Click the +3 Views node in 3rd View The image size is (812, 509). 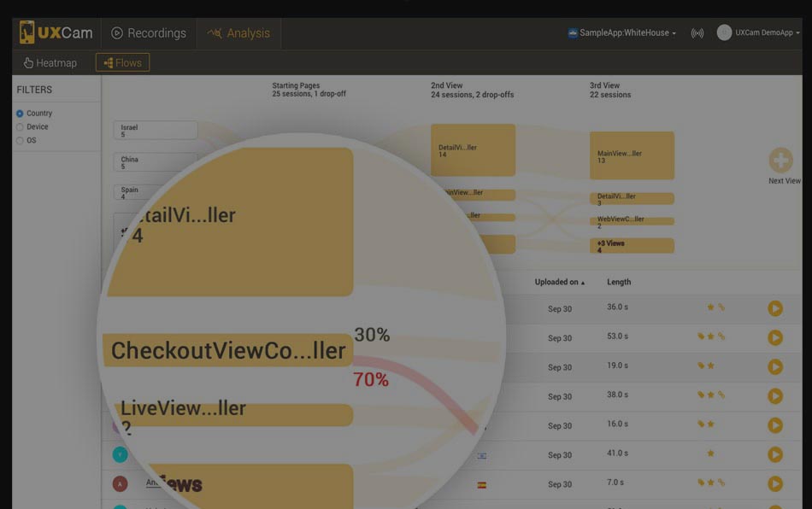(x=632, y=246)
